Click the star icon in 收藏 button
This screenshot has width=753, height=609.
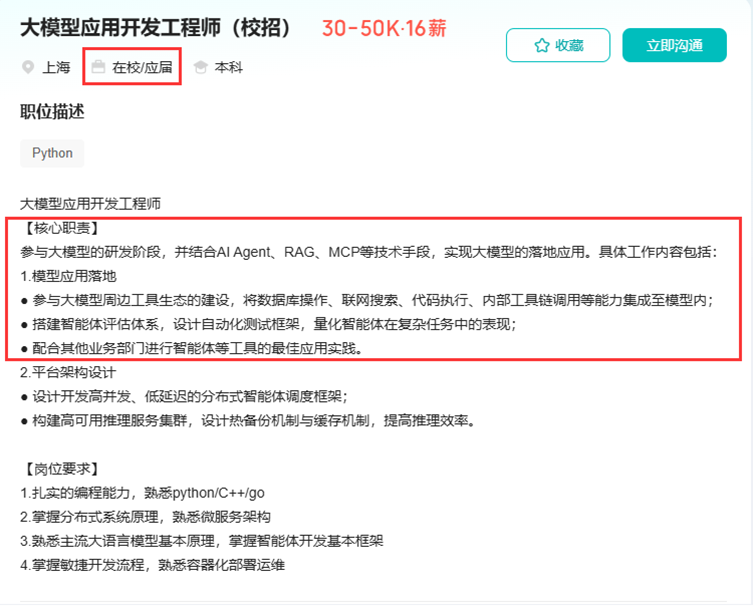click(x=541, y=45)
